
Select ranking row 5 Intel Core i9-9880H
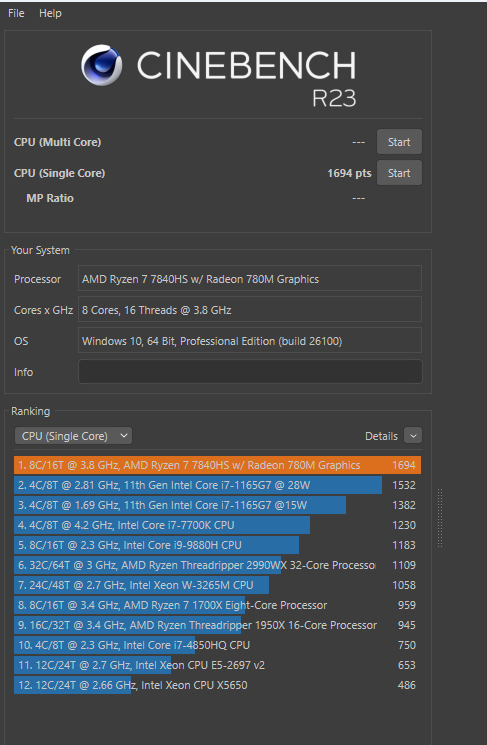[x=217, y=545]
